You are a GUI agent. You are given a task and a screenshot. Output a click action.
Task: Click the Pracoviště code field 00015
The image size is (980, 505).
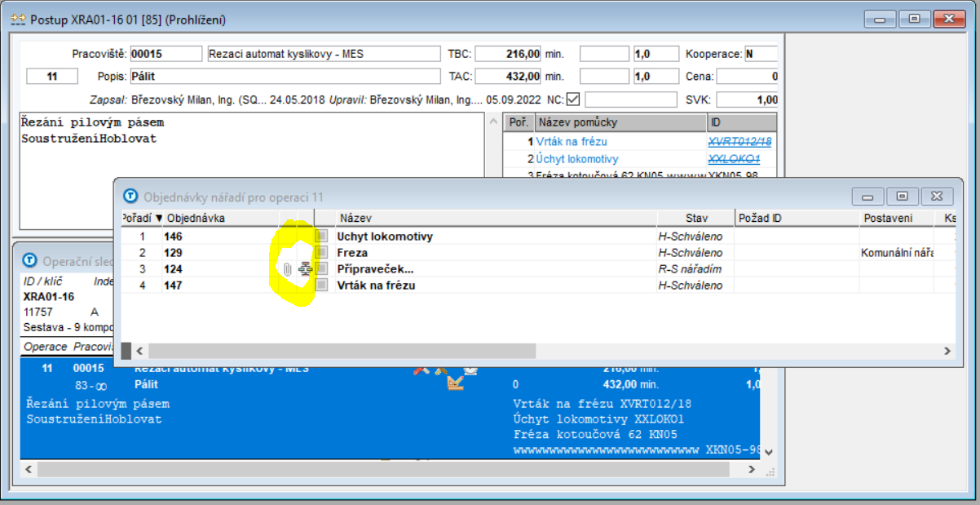[x=166, y=54]
